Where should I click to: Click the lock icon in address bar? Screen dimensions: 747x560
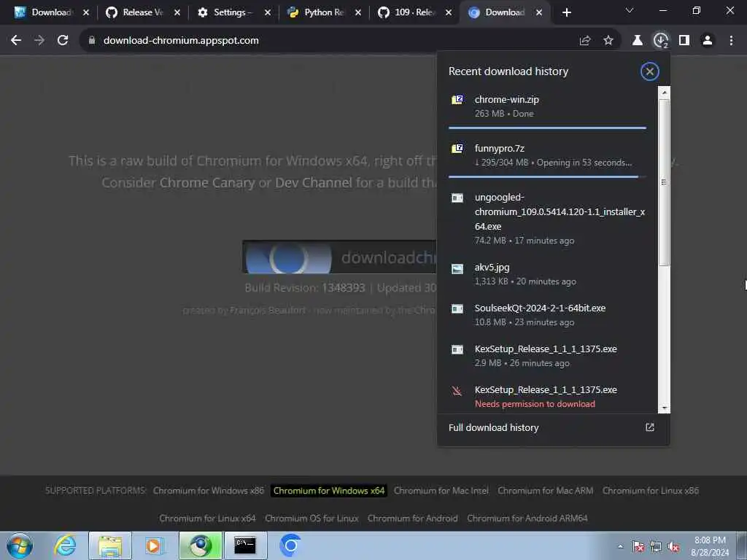point(92,41)
